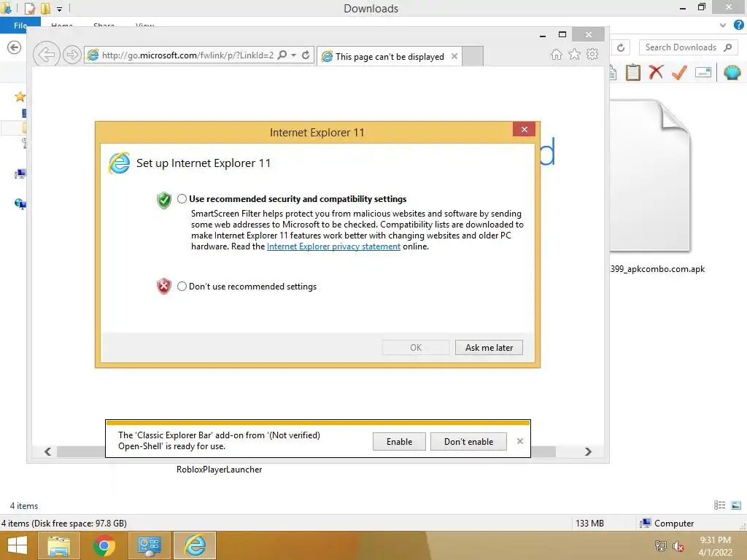Click the Internet Explorer back arrow
Image resolution: width=747 pixels, height=560 pixels.
coord(46,55)
